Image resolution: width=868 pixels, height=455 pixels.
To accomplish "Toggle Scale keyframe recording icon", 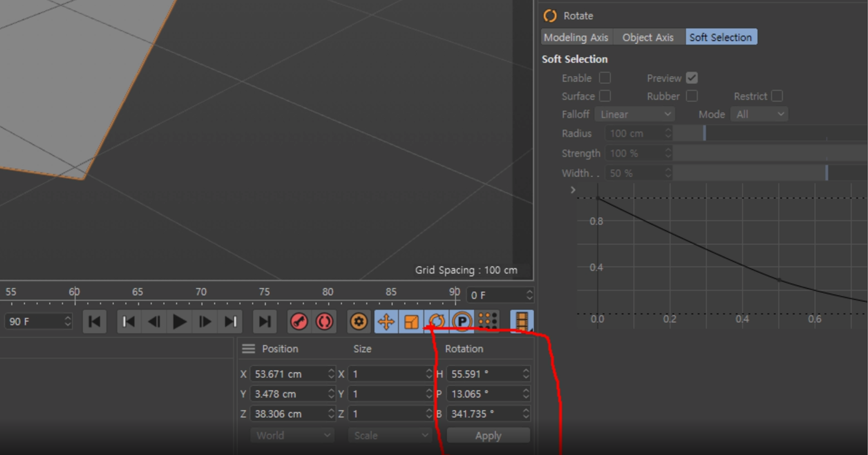I will pos(411,321).
